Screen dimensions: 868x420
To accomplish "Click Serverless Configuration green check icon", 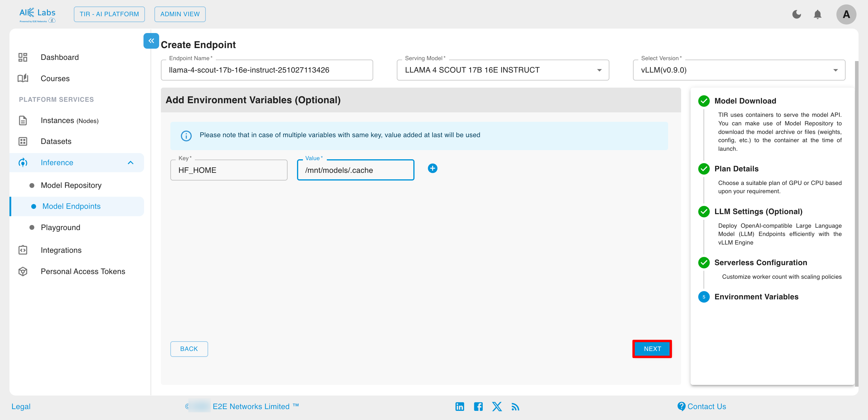I will point(704,262).
